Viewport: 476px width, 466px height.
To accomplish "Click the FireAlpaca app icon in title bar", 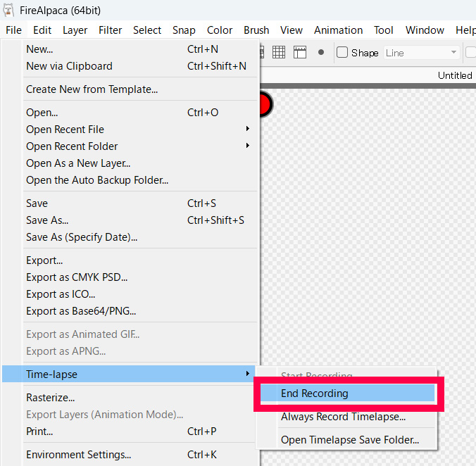I will pyautogui.click(x=9, y=9).
